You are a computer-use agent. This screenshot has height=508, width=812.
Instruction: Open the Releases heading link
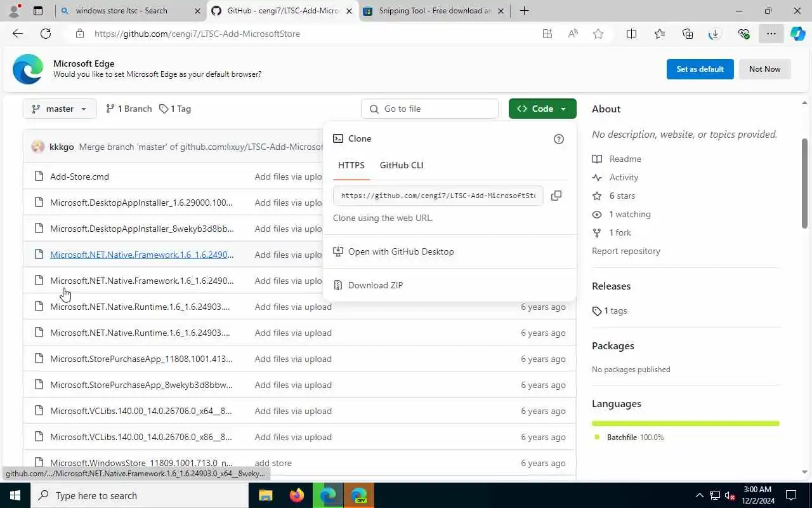[x=612, y=286]
